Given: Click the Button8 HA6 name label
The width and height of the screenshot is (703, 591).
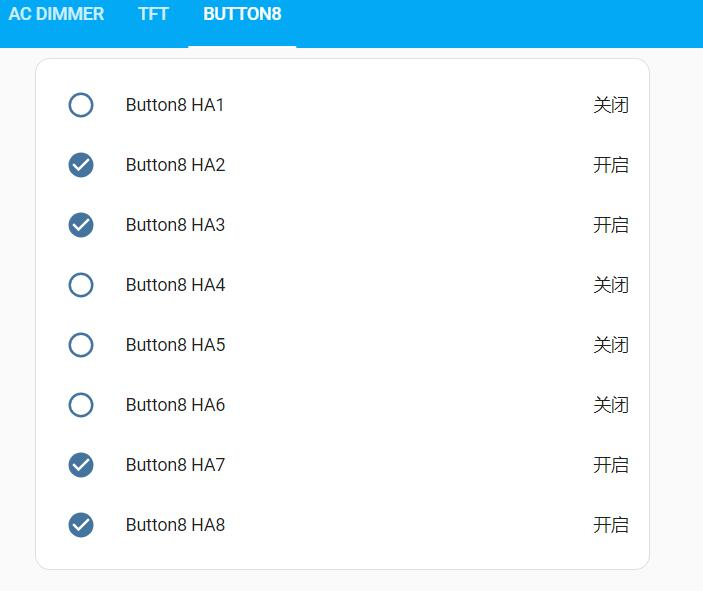Looking at the screenshot, I should click(175, 405).
